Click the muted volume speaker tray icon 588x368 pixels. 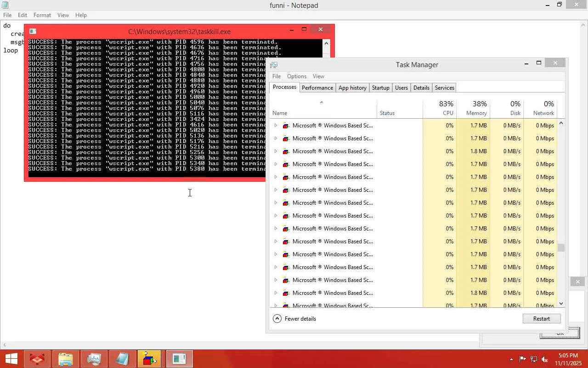(x=545, y=359)
